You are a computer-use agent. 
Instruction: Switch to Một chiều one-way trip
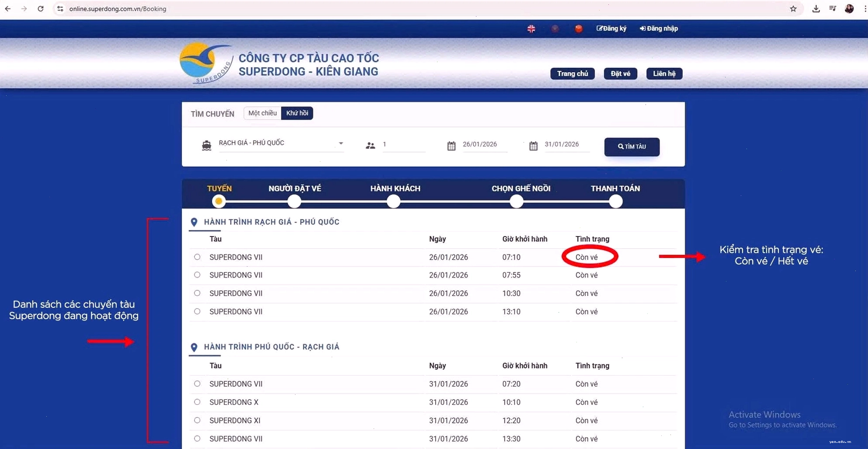click(262, 113)
